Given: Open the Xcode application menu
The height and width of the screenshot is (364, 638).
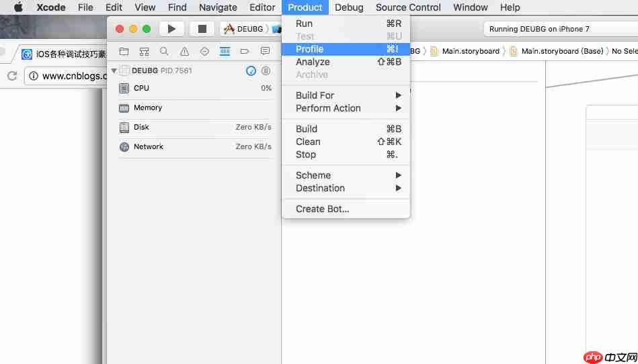Looking at the screenshot, I should point(51,7).
